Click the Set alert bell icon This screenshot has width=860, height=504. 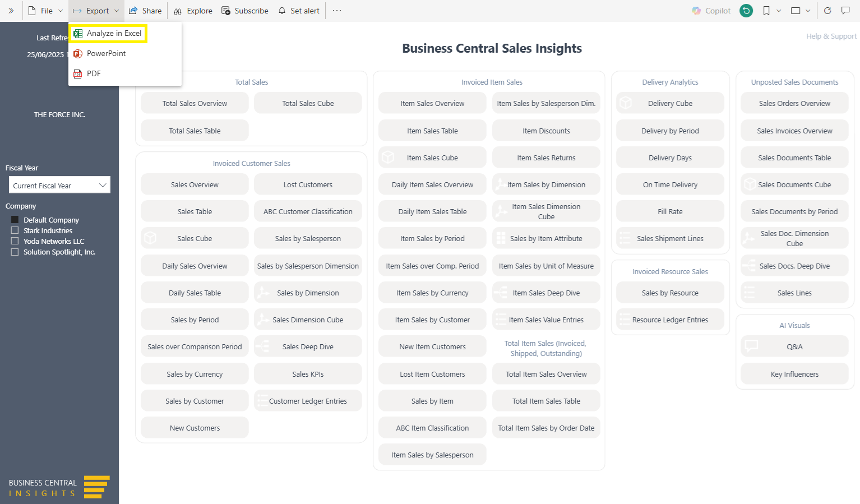[x=282, y=11]
